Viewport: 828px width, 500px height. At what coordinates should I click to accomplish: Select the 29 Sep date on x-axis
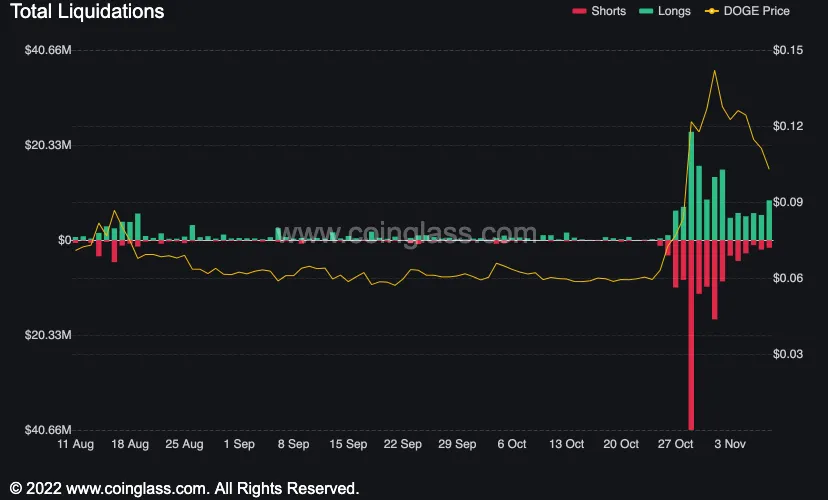(457, 443)
